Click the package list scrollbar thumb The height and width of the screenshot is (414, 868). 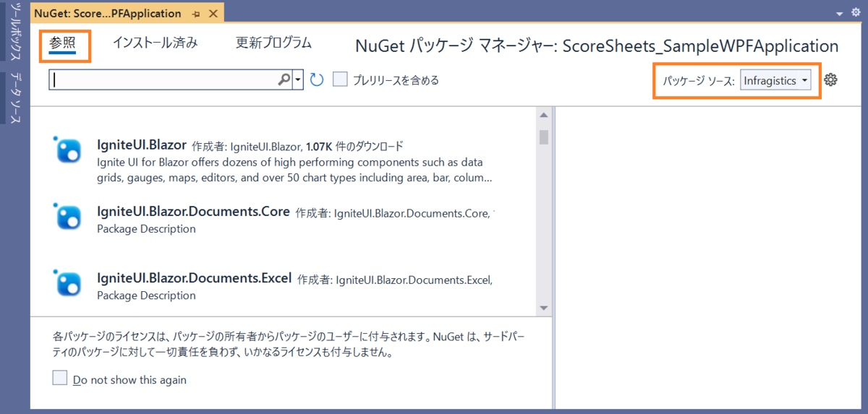544,137
